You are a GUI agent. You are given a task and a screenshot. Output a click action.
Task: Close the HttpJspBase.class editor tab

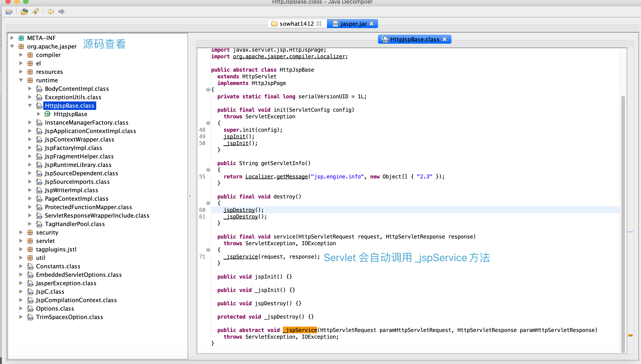tap(445, 39)
